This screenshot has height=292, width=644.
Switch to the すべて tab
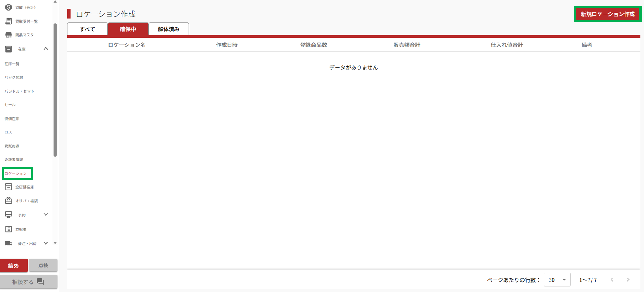point(87,29)
